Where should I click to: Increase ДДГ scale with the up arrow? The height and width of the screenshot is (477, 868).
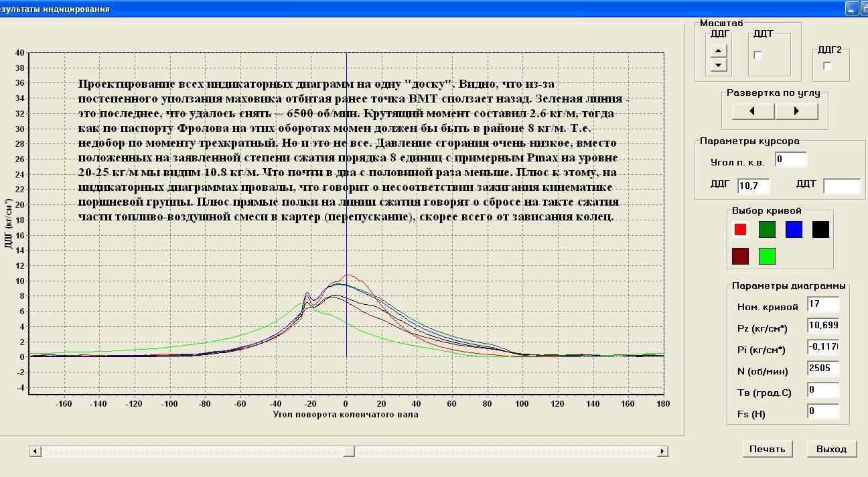click(719, 51)
